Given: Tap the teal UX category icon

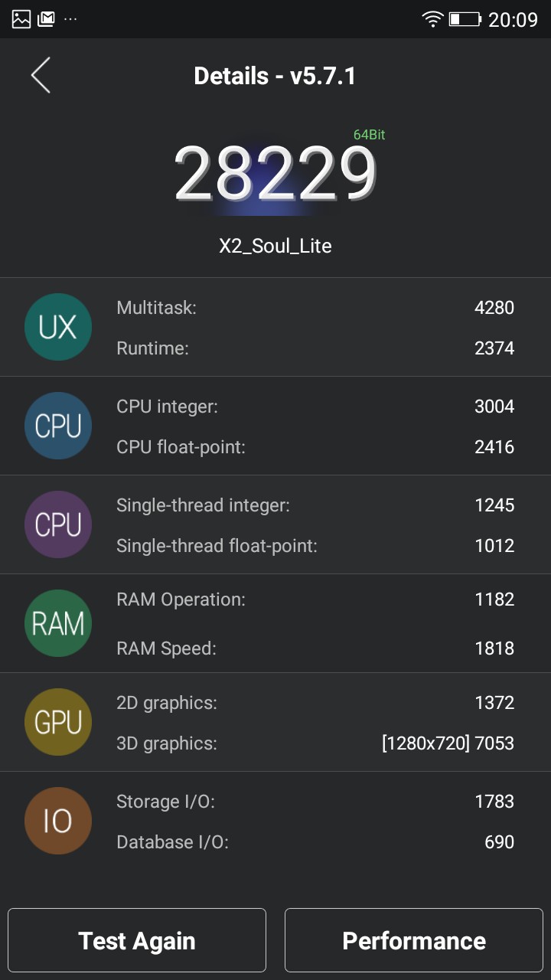Looking at the screenshot, I should pos(58,327).
